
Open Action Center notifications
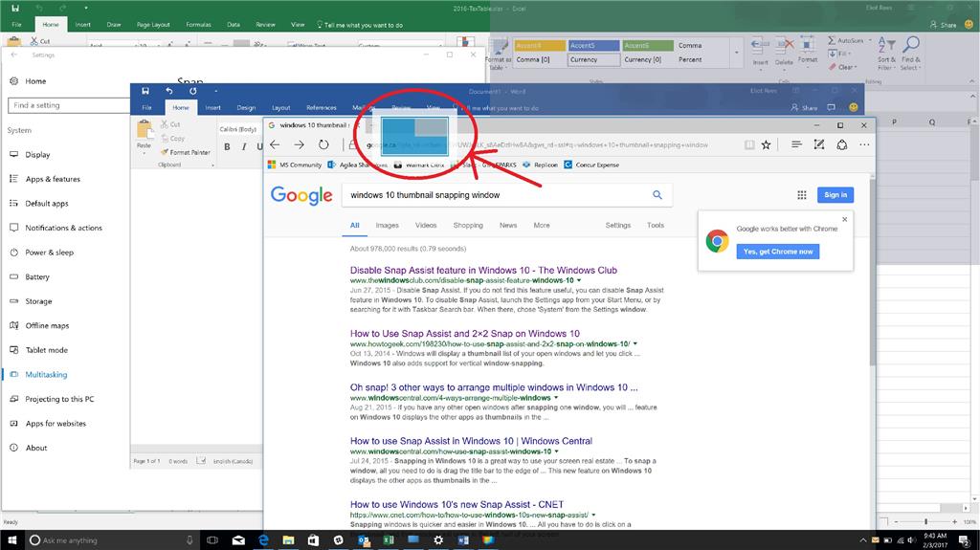pyautogui.click(x=965, y=540)
